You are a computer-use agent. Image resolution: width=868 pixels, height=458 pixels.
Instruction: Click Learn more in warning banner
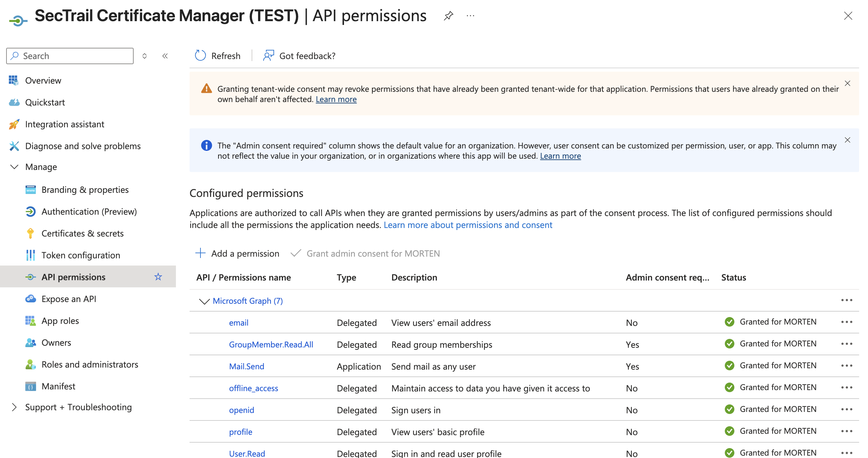336,99
